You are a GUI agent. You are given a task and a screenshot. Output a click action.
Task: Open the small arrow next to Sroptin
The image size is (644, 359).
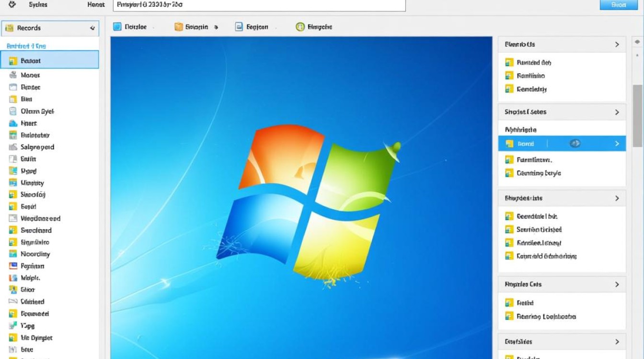click(x=216, y=27)
